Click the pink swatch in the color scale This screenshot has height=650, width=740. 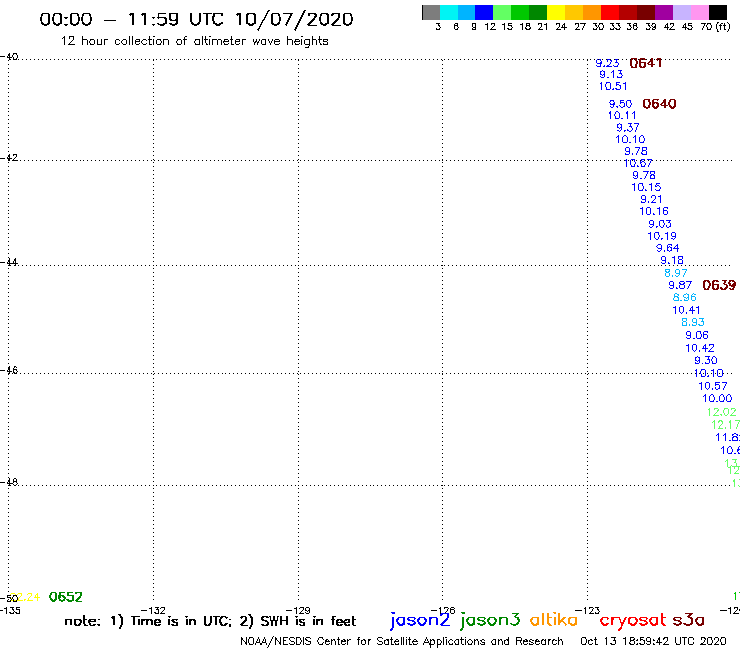click(x=699, y=12)
